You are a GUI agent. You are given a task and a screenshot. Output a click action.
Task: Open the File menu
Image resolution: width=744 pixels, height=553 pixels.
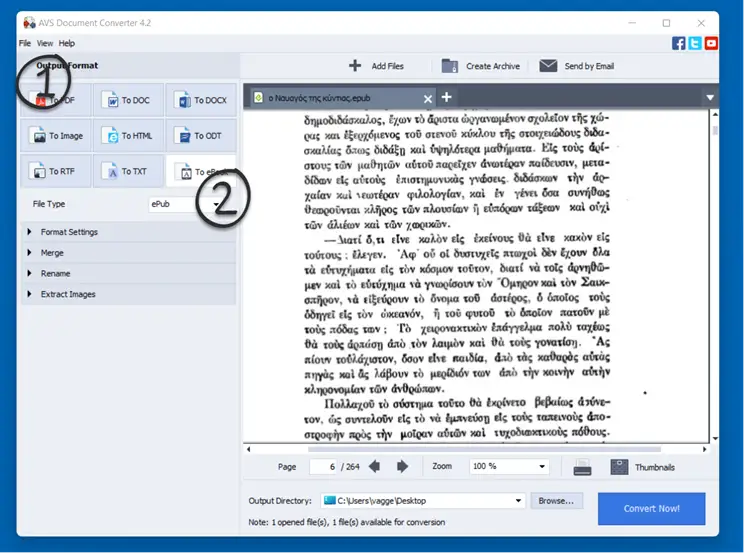[x=25, y=43]
